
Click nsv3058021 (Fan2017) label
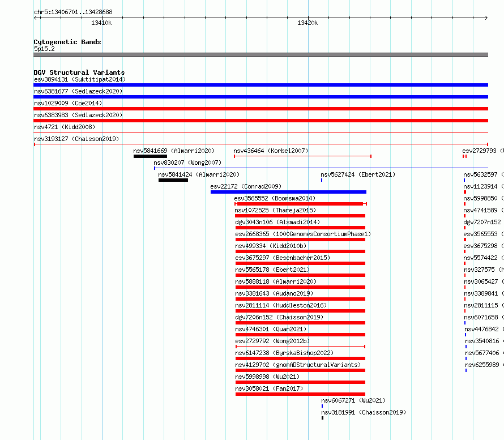269,388
